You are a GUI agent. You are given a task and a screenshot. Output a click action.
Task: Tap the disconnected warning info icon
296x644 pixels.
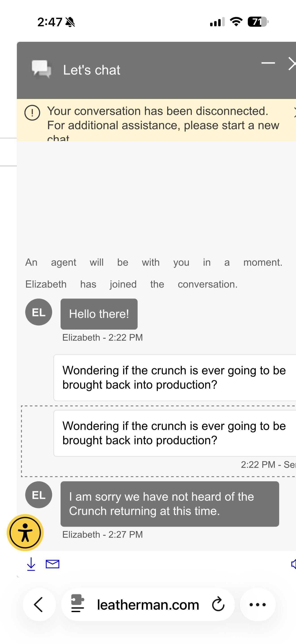tap(32, 113)
